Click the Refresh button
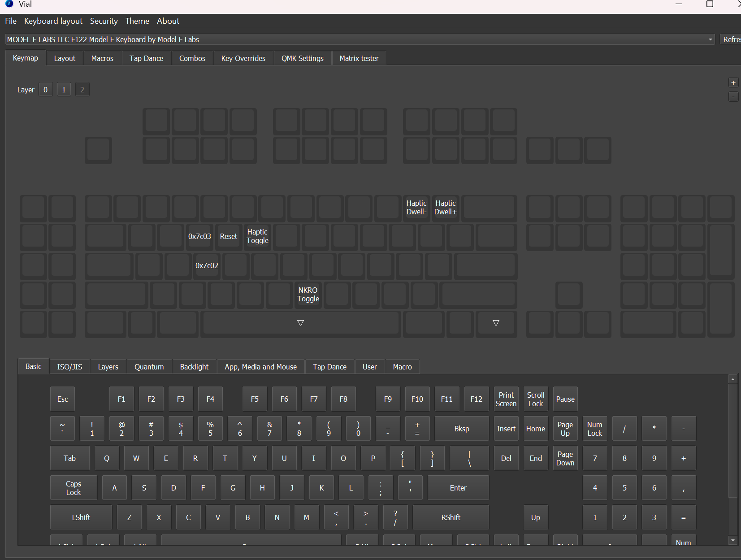The height and width of the screenshot is (560, 741). 731,39
